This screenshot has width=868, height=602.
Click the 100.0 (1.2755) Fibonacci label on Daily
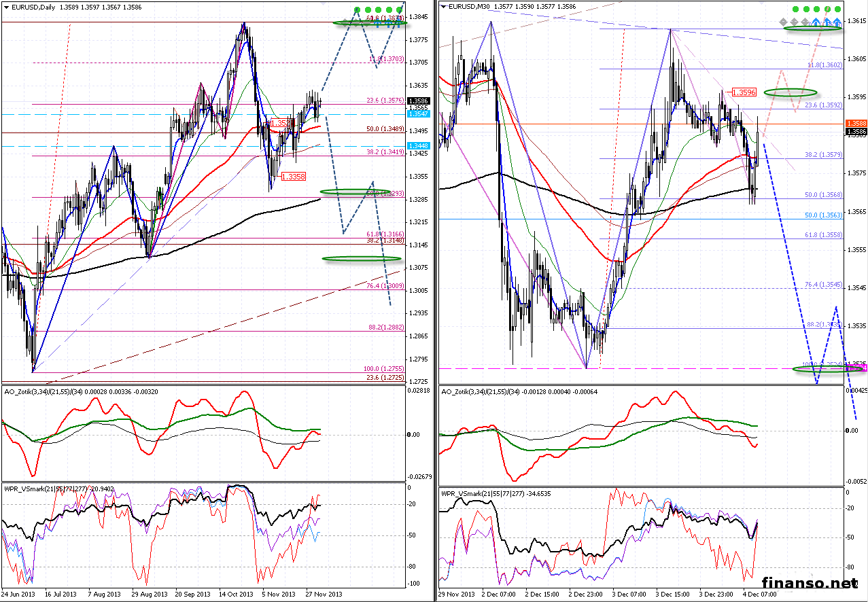point(384,368)
